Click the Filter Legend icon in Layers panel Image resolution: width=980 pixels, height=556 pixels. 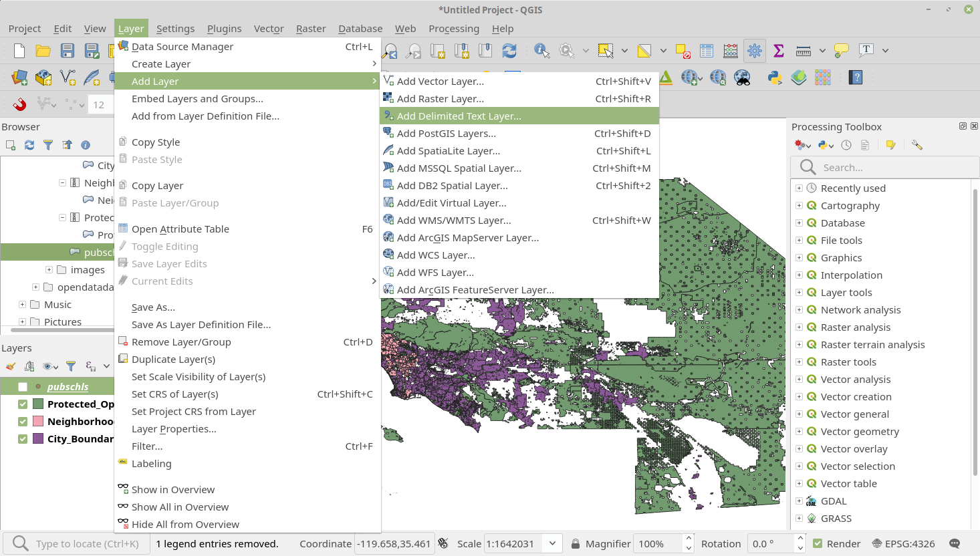[x=71, y=366]
